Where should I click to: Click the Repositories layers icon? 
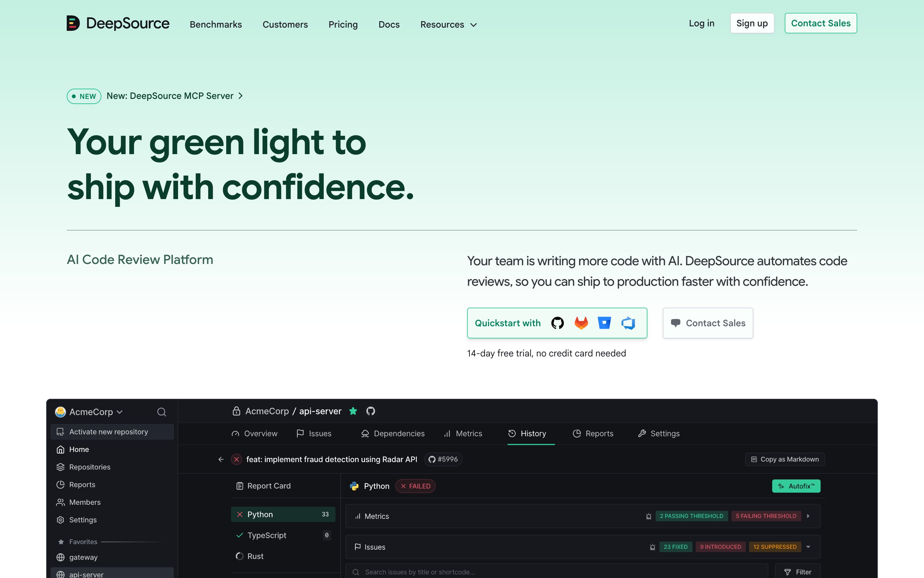point(60,467)
